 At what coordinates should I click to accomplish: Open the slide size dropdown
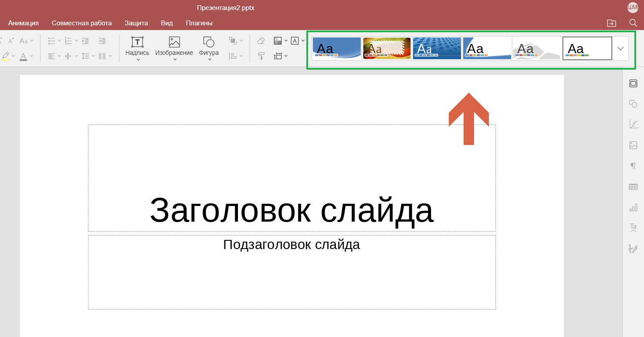(x=281, y=56)
